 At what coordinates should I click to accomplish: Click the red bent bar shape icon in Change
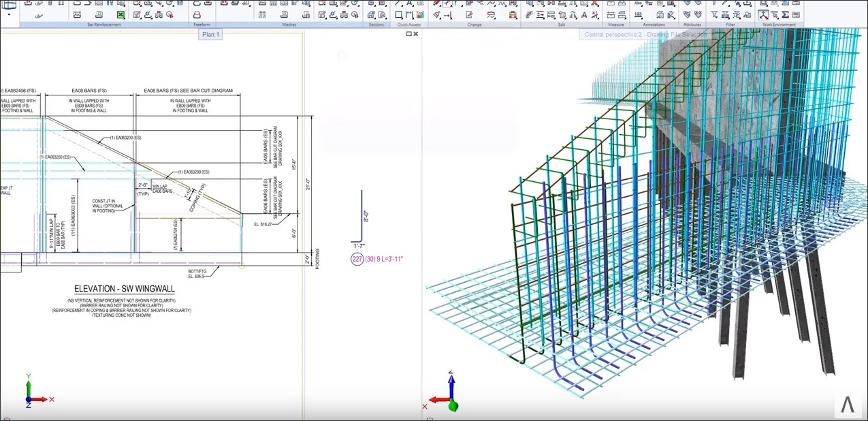pyautogui.click(x=491, y=14)
